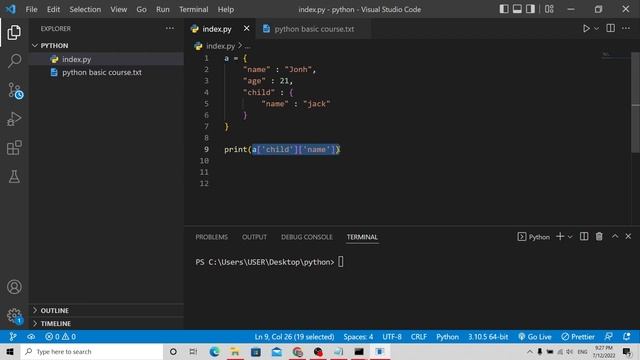The height and width of the screenshot is (360, 640).
Task: Switch to the OUTPUT panel tab
Action: (x=254, y=237)
